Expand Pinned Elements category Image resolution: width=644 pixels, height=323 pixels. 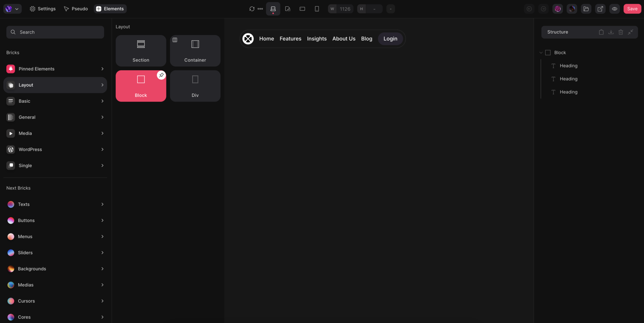click(55, 69)
